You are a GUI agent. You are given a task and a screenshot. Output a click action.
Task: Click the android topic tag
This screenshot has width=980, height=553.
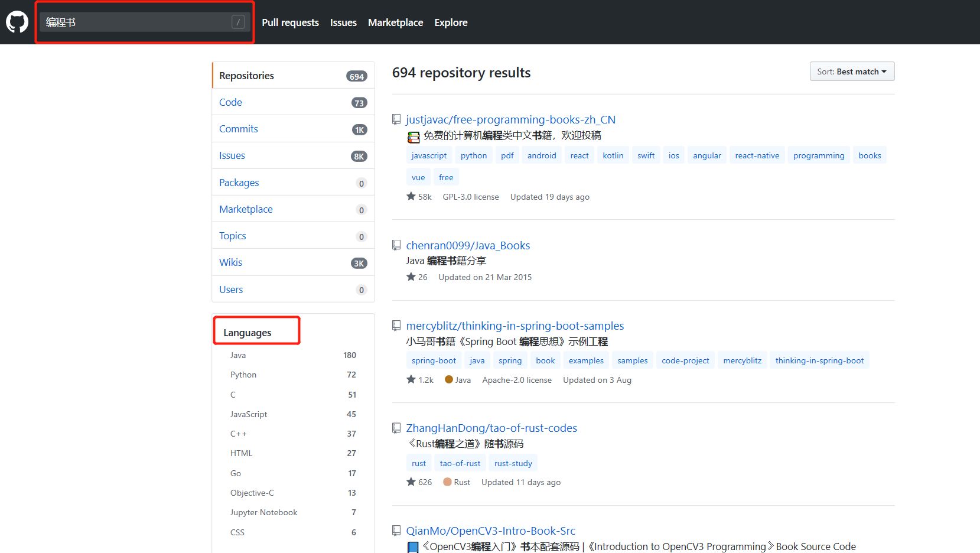(542, 155)
